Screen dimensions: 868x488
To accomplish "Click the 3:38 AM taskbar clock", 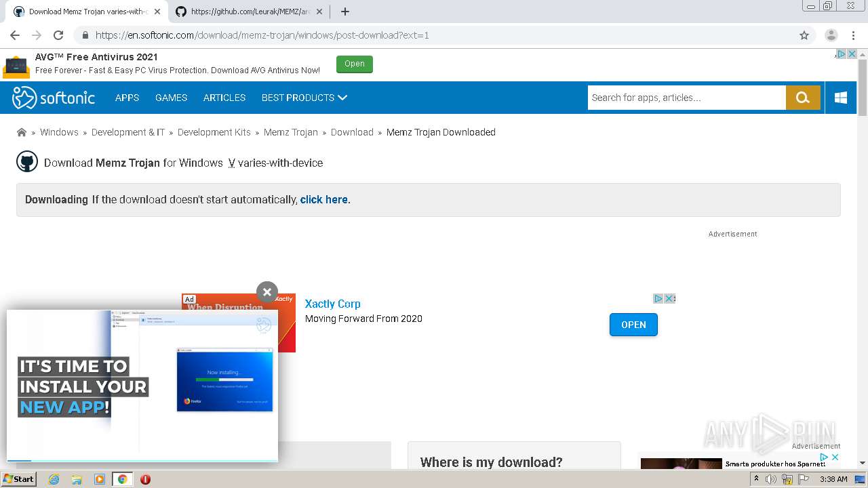I will point(833,479).
